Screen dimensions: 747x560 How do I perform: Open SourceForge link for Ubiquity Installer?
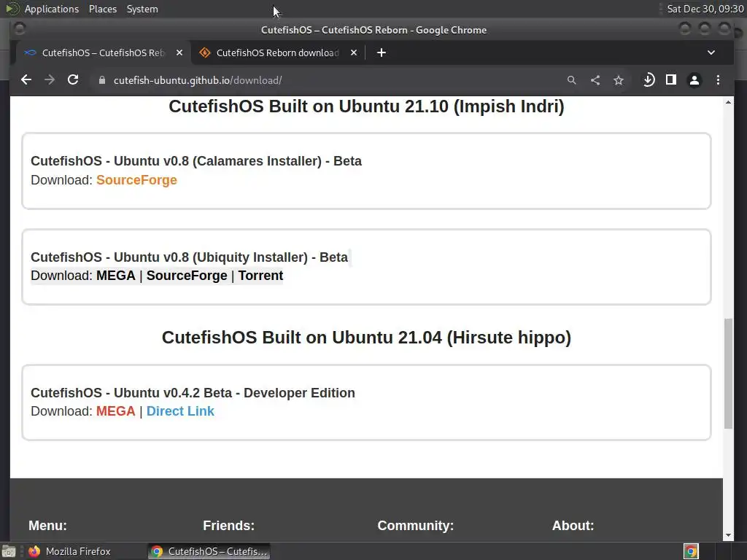[187, 276]
